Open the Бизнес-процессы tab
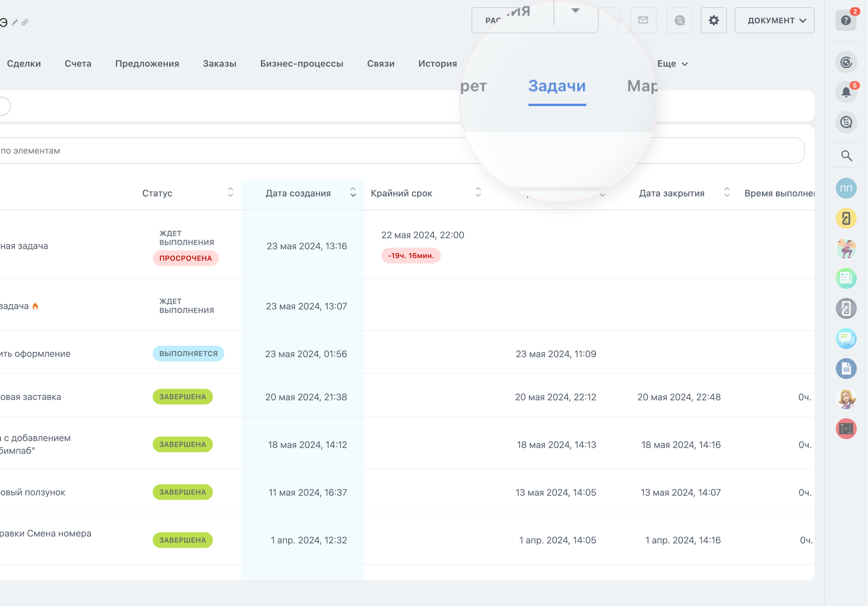This screenshot has width=868, height=606. 302,64
